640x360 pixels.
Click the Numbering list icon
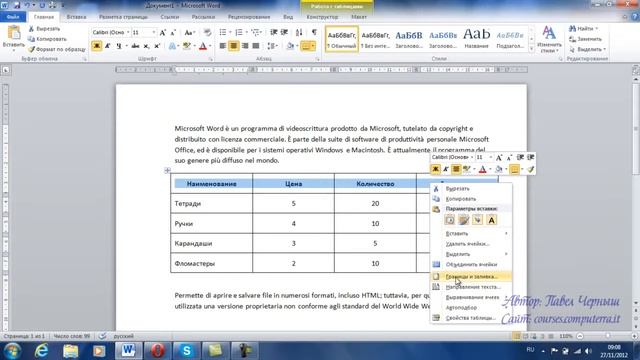[x=239, y=32]
